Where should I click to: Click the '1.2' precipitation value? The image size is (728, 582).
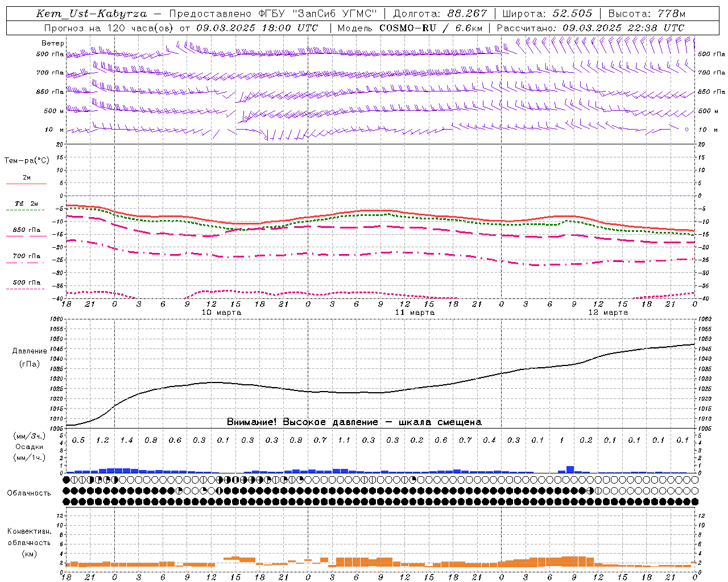102,440
